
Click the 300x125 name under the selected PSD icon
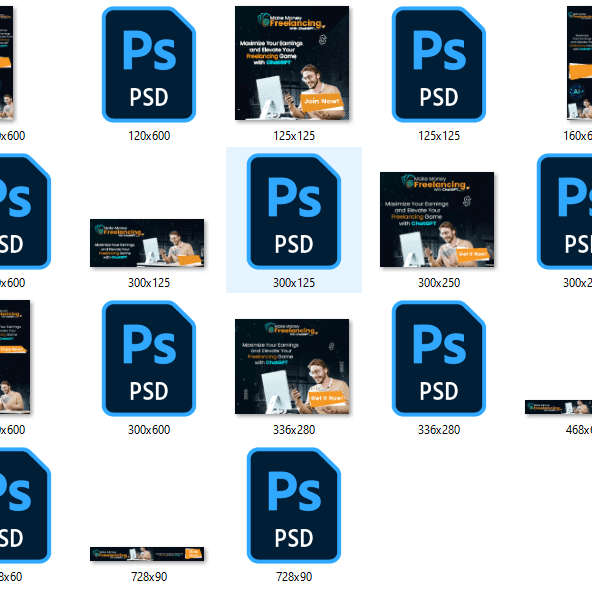coord(294,283)
